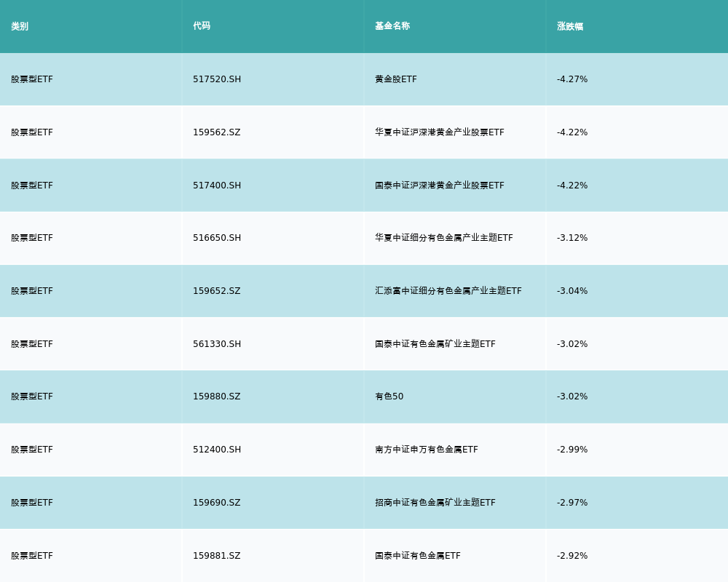Click the -3.12% change value
The image size is (728, 582).
click(x=572, y=238)
